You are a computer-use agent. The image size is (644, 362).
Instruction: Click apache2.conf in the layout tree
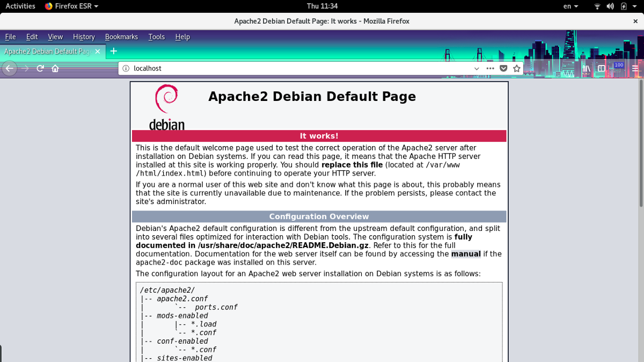(x=182, y=299)
